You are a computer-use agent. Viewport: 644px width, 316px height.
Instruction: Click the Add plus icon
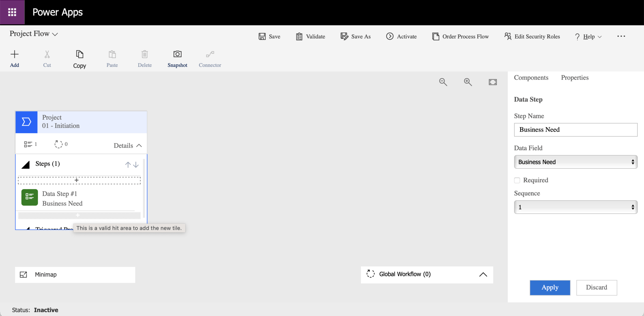click(14, 54)
